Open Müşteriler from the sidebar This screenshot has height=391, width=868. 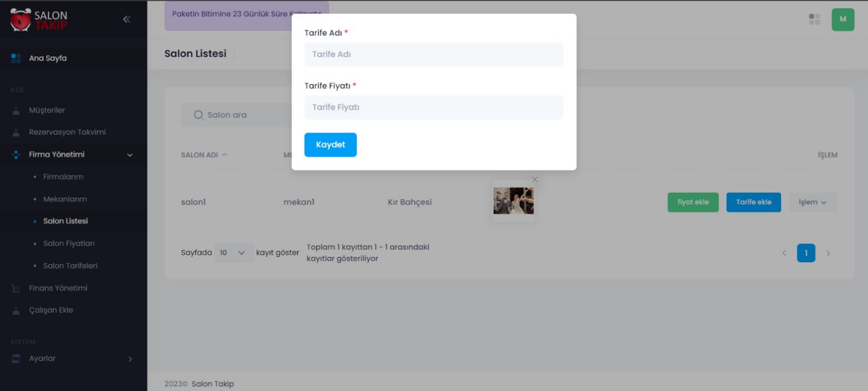47,110
